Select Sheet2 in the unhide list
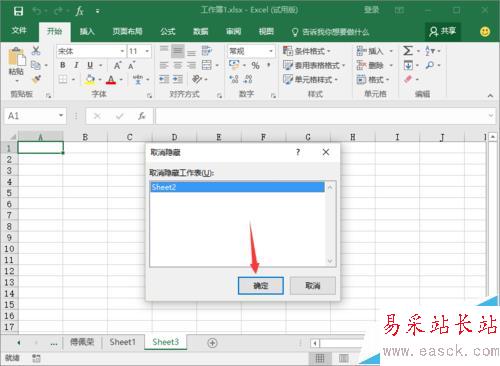Screen dimensions: 500x366 [x=237, y=187]
